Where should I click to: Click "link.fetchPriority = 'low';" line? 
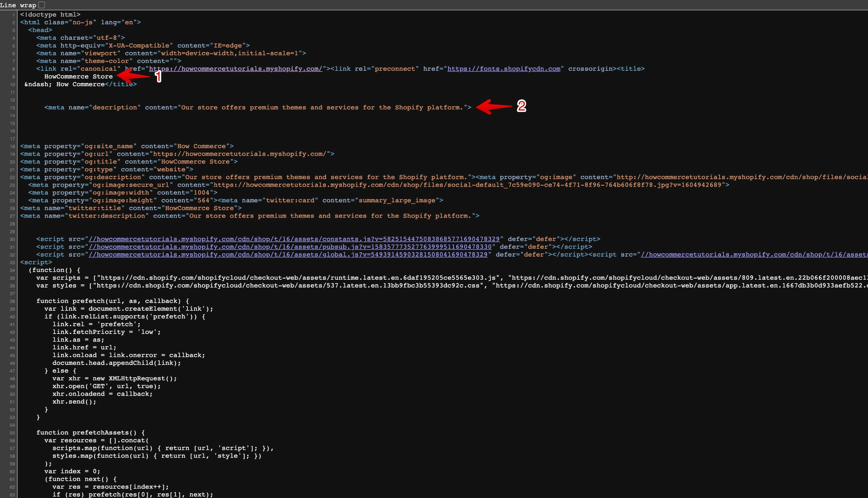click(106, 332)
